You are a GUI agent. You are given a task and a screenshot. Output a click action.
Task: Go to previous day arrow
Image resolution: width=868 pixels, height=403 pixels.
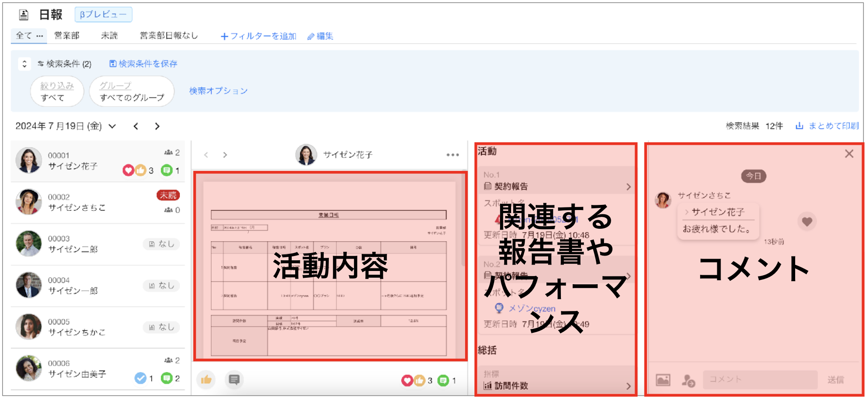click(x=136, y=126)
